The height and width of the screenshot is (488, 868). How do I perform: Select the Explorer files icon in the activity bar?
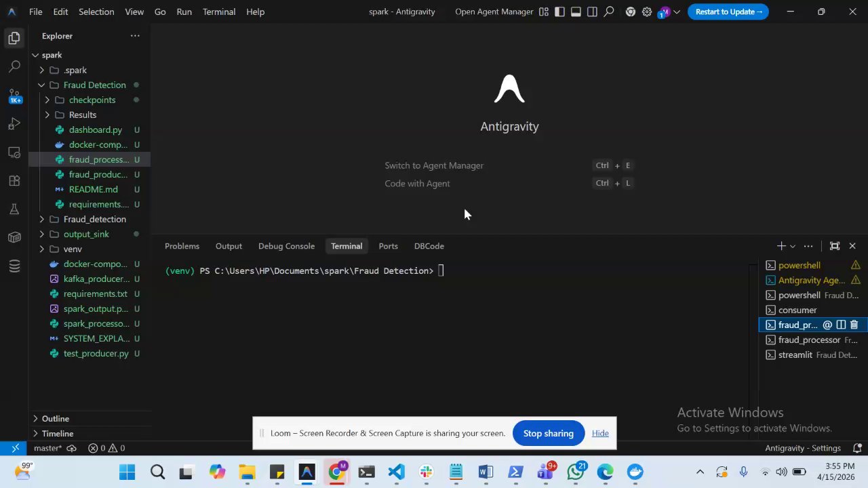(14, 38)
